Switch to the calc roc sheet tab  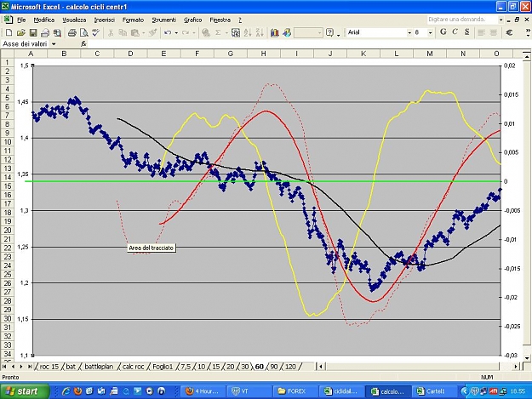(133, 367)
